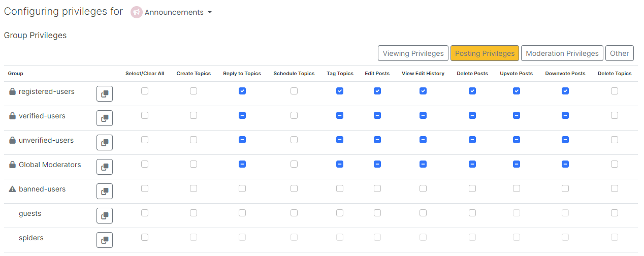The height and width of the screenshot is (256, 644).
Task: Check Schedule Topics for banned-users
Action: click(294, 188)
